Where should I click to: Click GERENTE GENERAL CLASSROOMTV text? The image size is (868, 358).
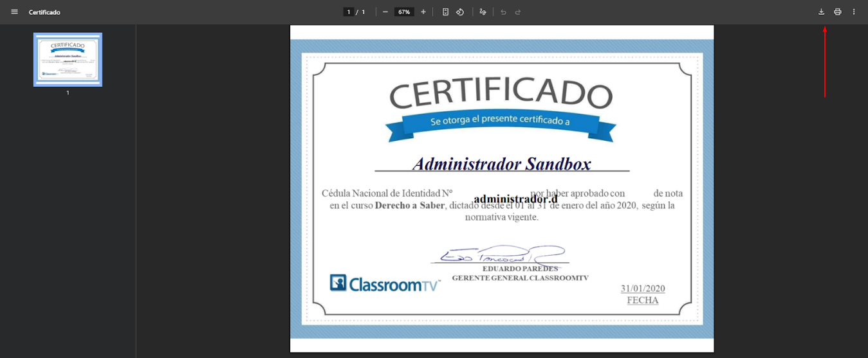(x=520, y=278)
